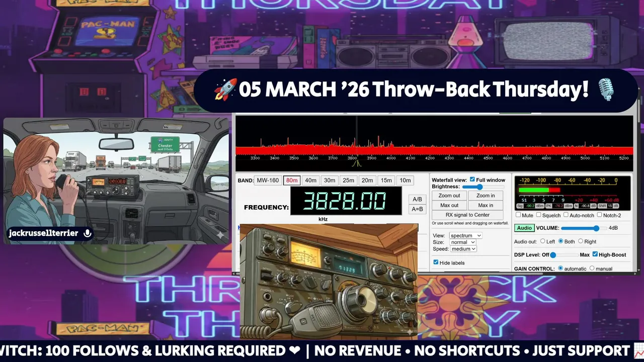Click the Max in button
Screen dimensions: 644x362
[486, 205]
